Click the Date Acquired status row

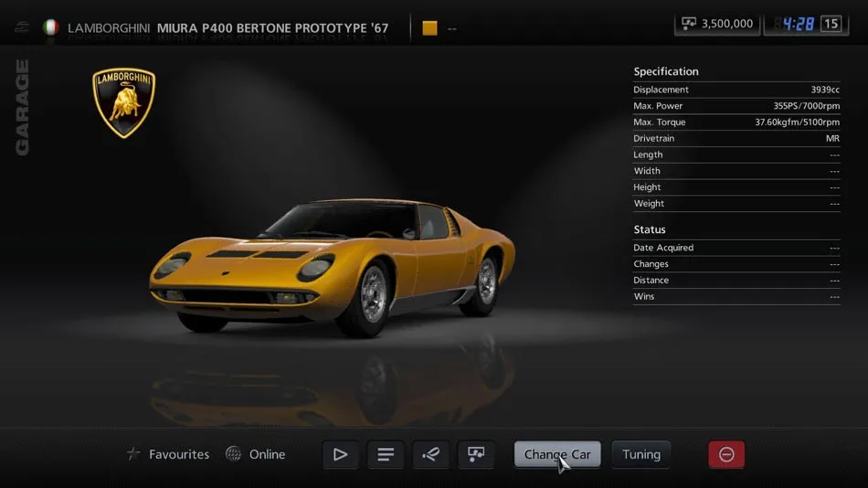tap(736, 248)
